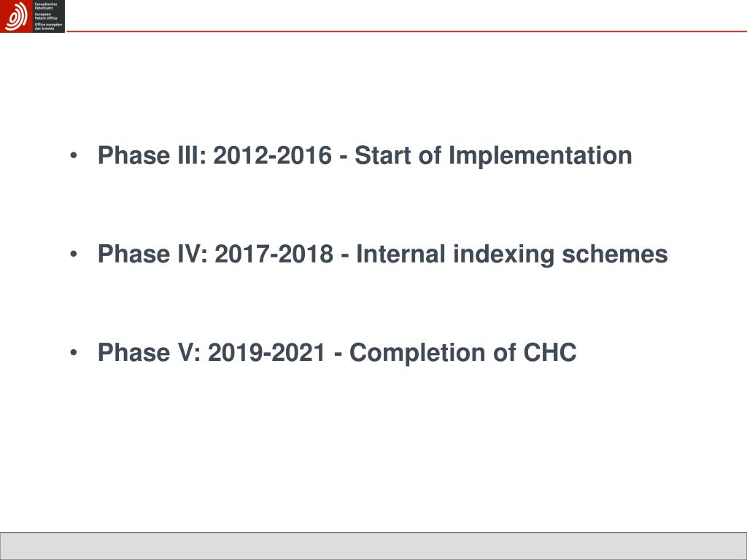Viewport: 747px width, 560px height.
Task: Click the red EPO fingerprint logo
Action: point(16,16)
